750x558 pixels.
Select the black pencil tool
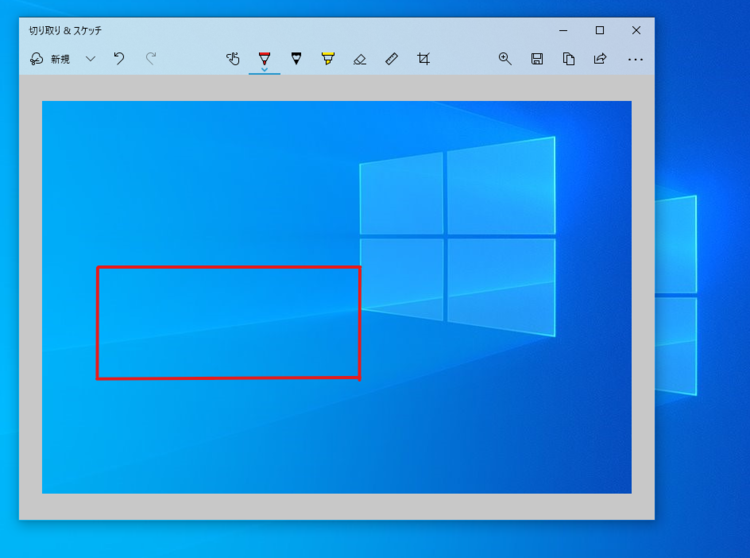pos(296,59)
